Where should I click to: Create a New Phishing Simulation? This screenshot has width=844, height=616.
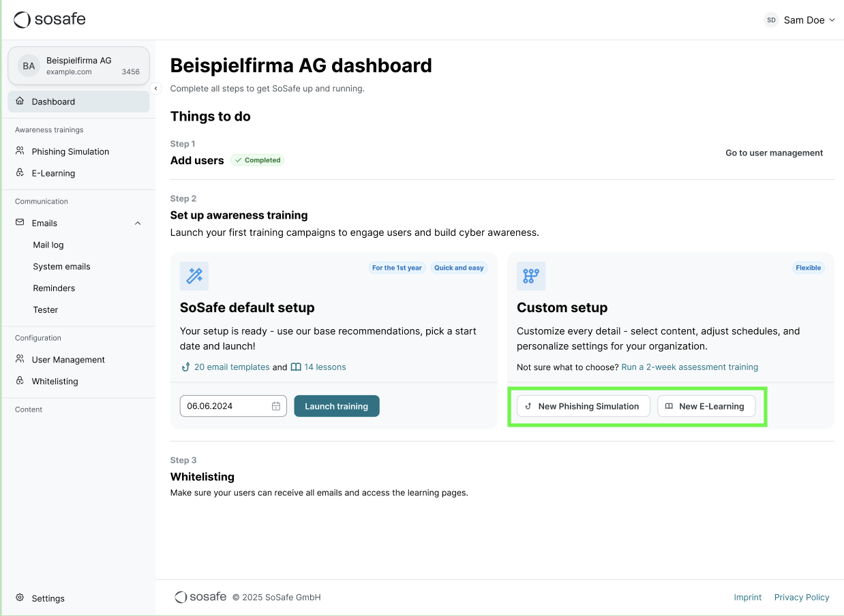[x=583, y=406]
